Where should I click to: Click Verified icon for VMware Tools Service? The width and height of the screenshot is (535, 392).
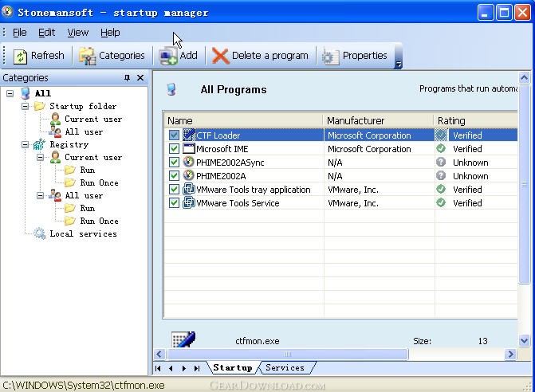click(441, 203)
